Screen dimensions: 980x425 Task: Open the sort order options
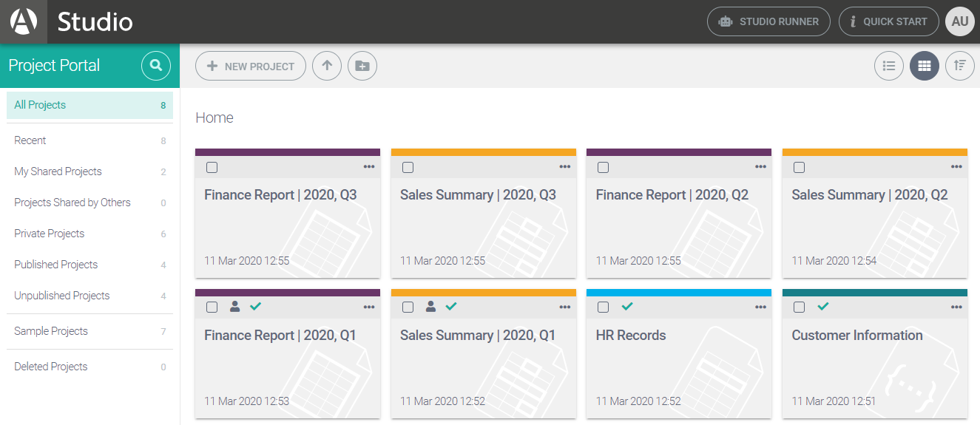[959, 66]
